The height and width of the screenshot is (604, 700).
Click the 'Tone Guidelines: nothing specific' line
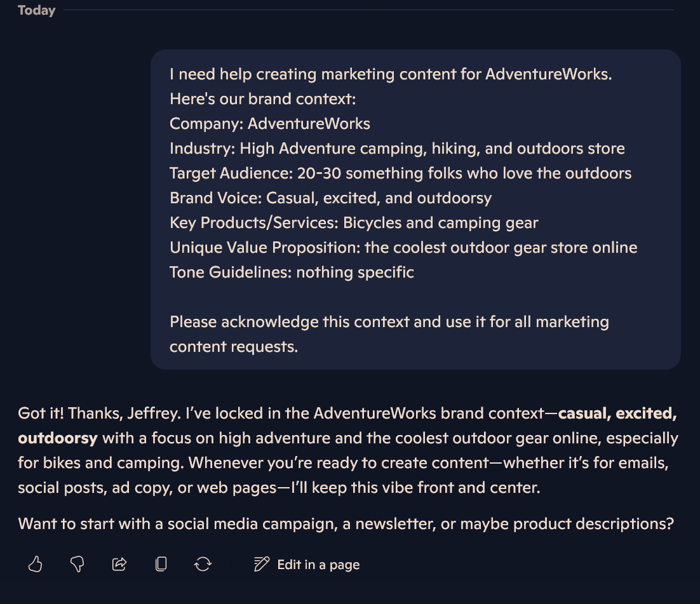pos(292,272)
